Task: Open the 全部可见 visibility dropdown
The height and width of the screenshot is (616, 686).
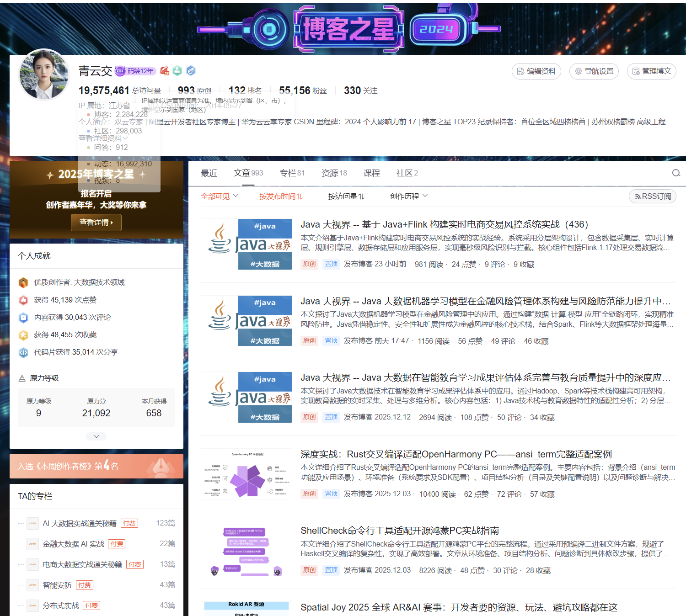Action: pyautogui.click(x=220, y=196)
